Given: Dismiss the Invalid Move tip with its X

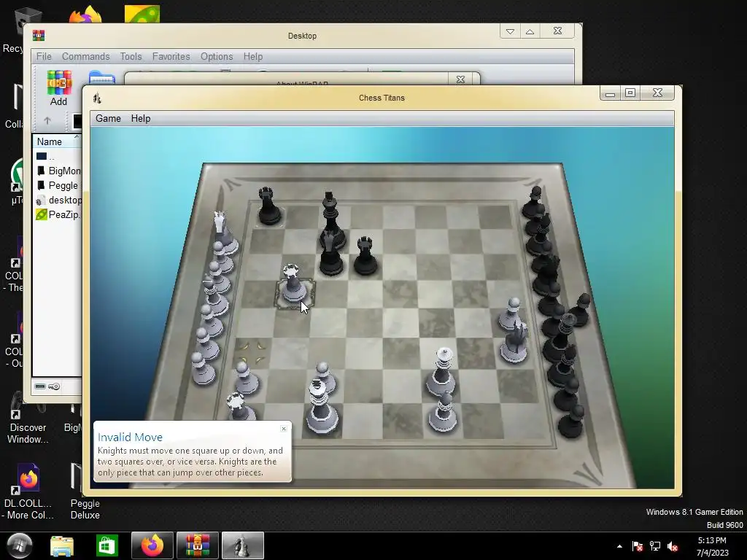Looking at the screenshot, I should coord(284,429).
